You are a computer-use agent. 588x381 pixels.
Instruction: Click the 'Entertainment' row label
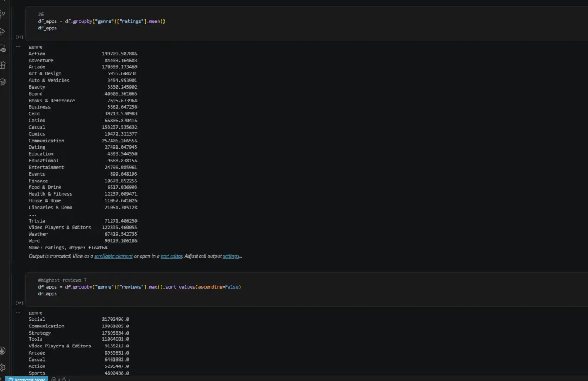tap(46, 167)
